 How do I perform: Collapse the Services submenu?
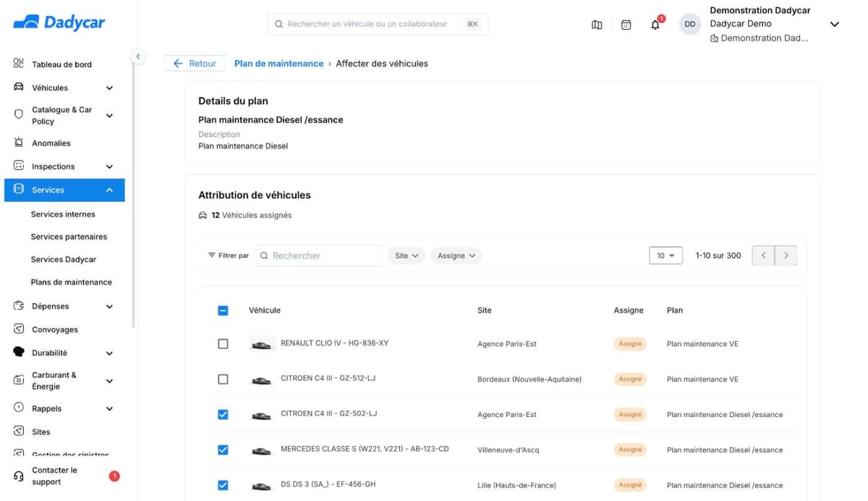109,190
